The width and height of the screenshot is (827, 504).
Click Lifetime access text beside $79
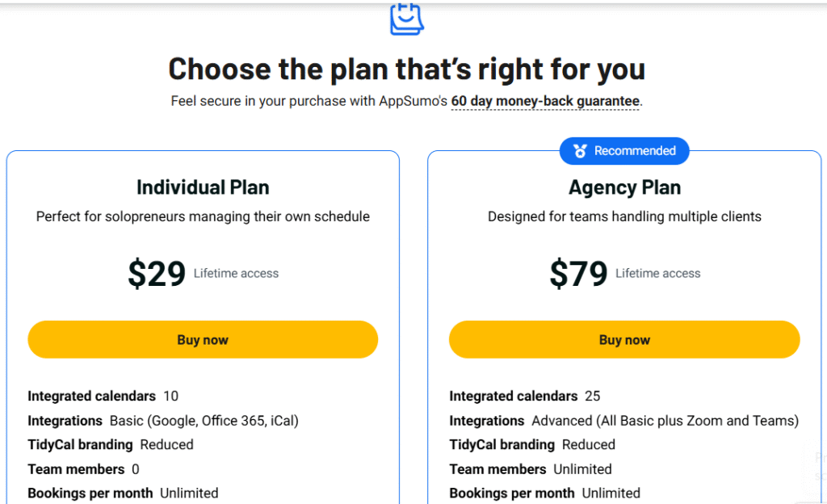657,274
